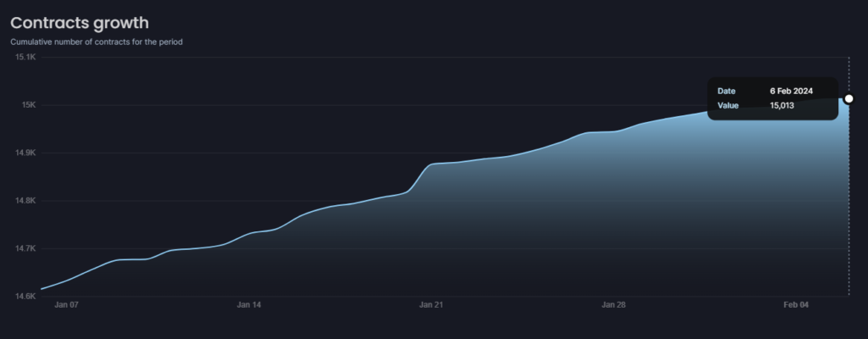Select the 14.7K y-axis label
This screenshot has width=868, height=339.
tap(25, 248)
